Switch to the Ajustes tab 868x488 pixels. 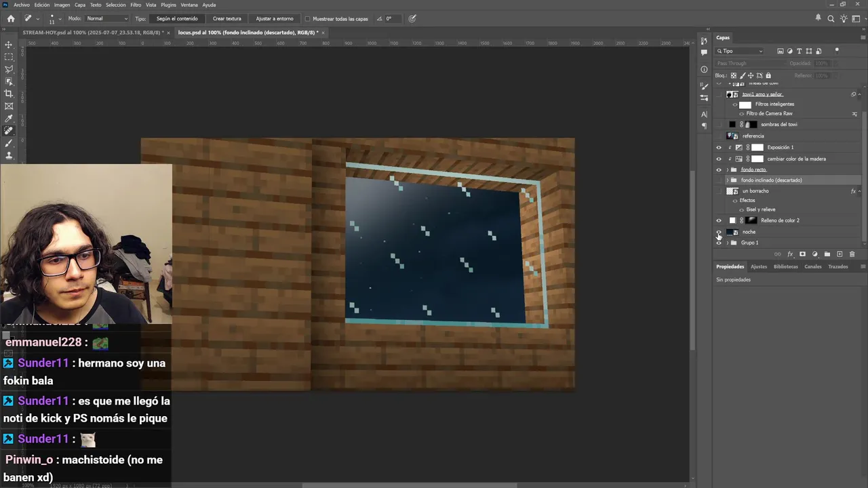click(x=759, y=266)
